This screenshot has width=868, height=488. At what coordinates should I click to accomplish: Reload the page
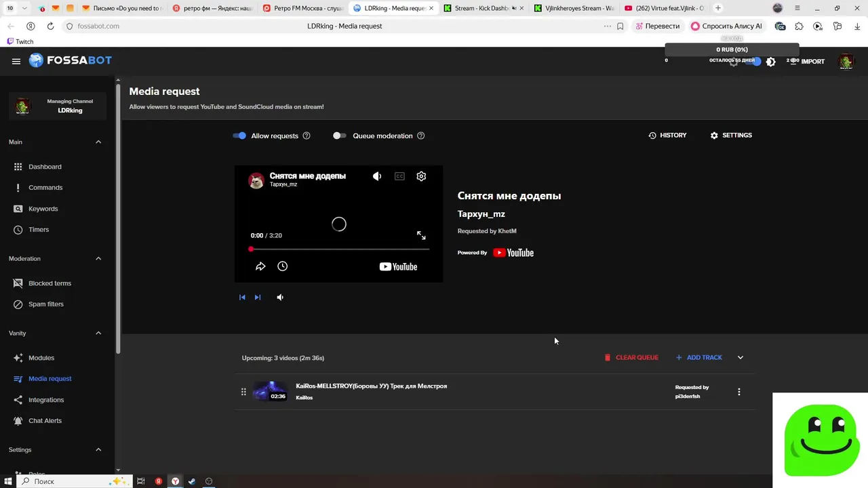(50, 26)
